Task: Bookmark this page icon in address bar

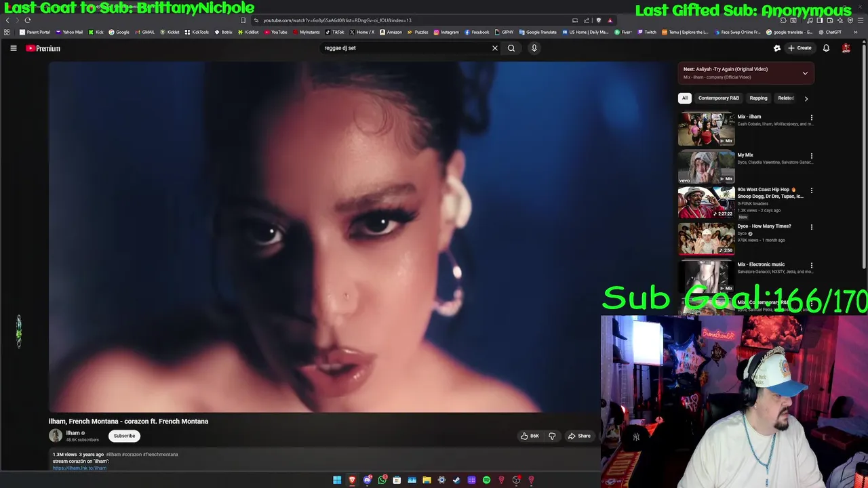Action: [x=243, y=20]
